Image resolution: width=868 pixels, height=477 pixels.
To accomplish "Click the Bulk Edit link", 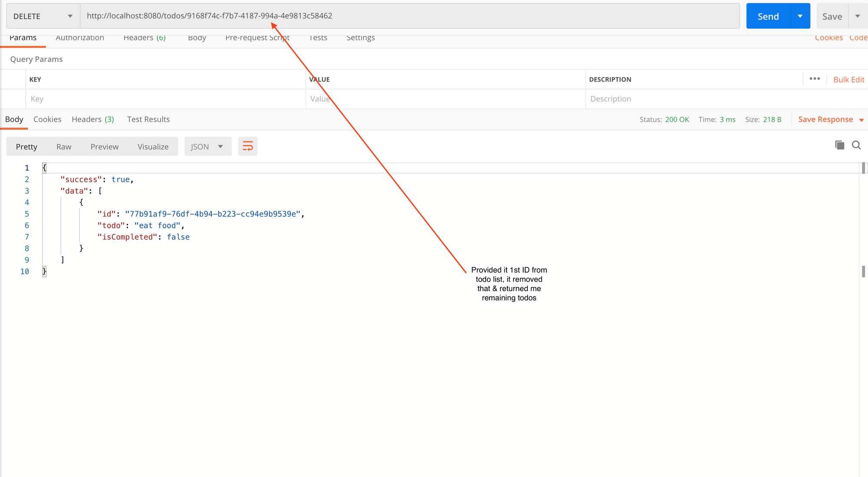I will 848,79.
